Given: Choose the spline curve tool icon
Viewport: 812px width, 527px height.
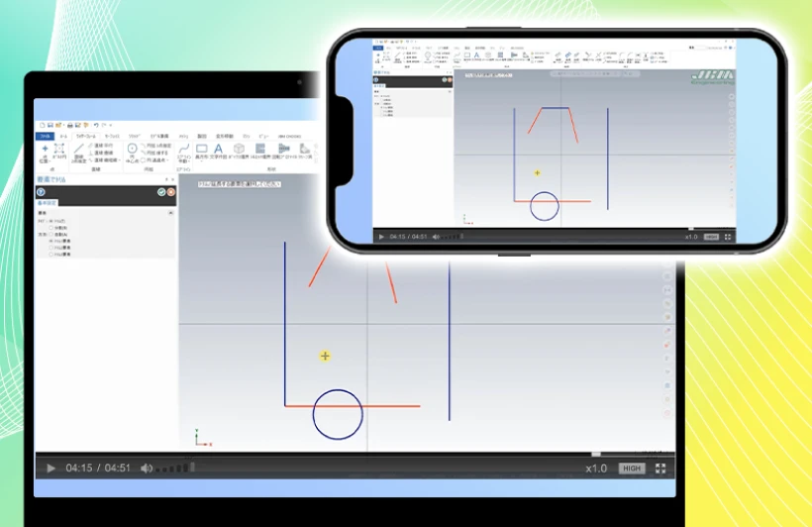Looking at the screenshot, I should coord(183,149).
